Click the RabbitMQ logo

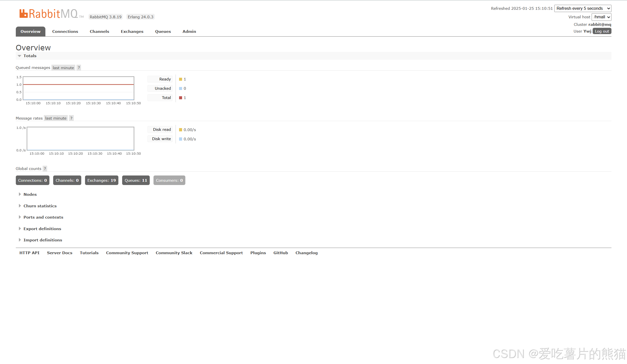click(x=49, y=14)
